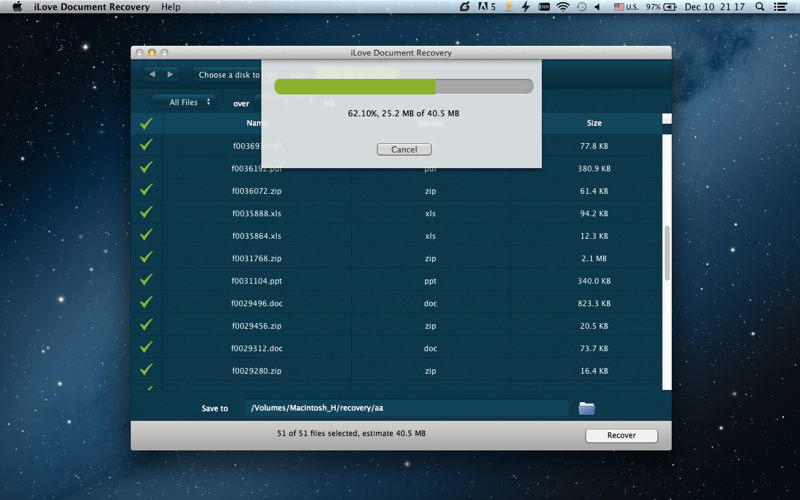Click the file list scrollbar thumb

tap(667, 253)
